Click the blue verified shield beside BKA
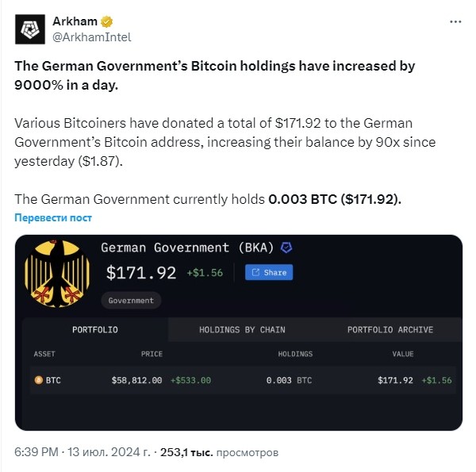 click(286, 248)
